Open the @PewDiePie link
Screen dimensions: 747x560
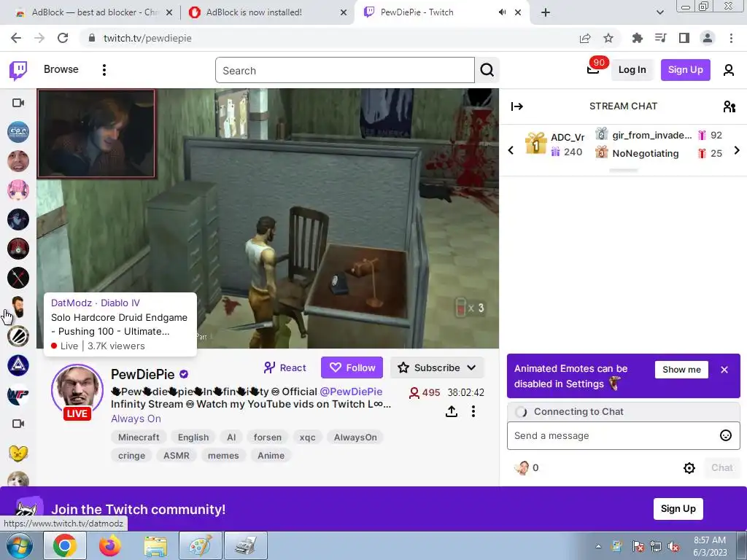[x=351, y=392]
